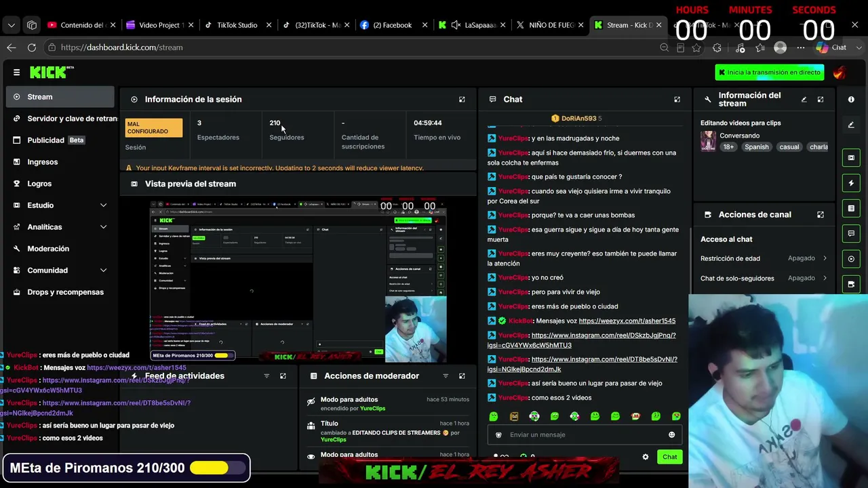Image resolution: width=868 pixels, height=488 pixels.
Task: Open emoji picker in message box
Action: tap(672, 435)
